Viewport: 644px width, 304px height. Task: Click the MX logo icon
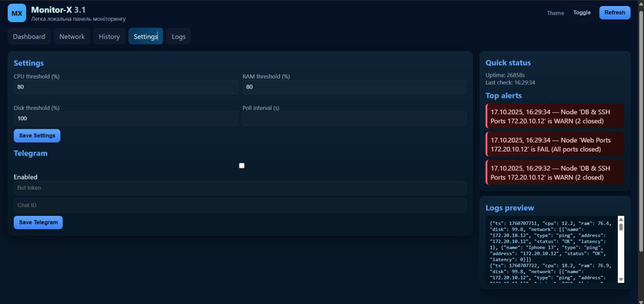click(x=17, y=13)
